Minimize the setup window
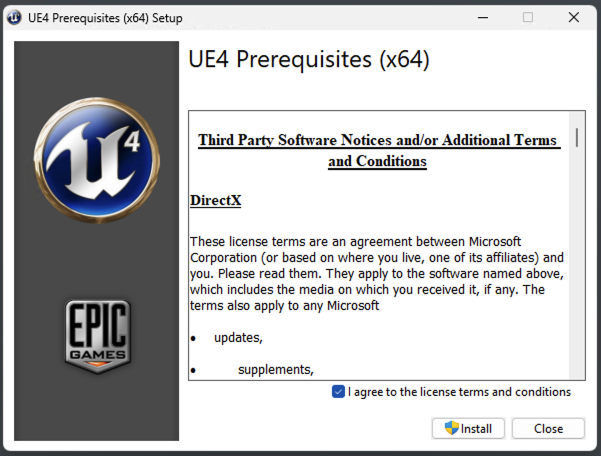Image resolution: width=601 pixels, height=456 pixels. [x=483, y=18]
